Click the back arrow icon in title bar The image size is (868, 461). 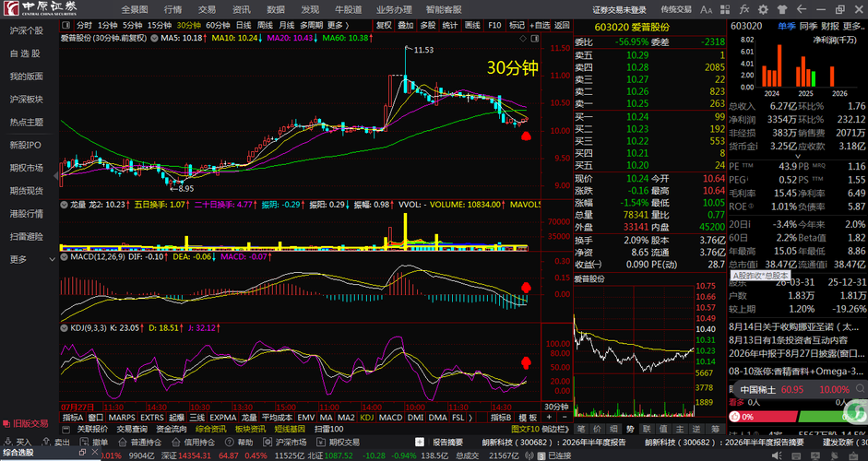(801, 9)
